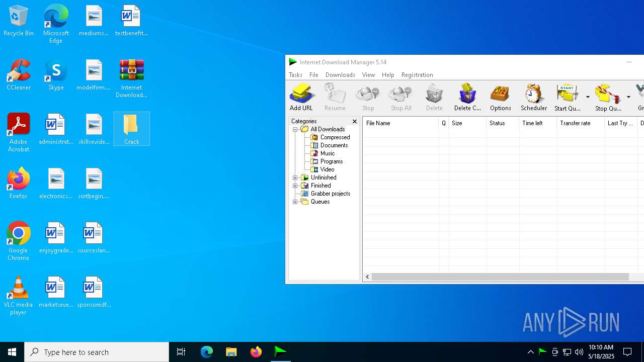The height and width of the screenshot is (362, 644).
Task: Select All Downloads folder in tree
Action: point(323,129)
